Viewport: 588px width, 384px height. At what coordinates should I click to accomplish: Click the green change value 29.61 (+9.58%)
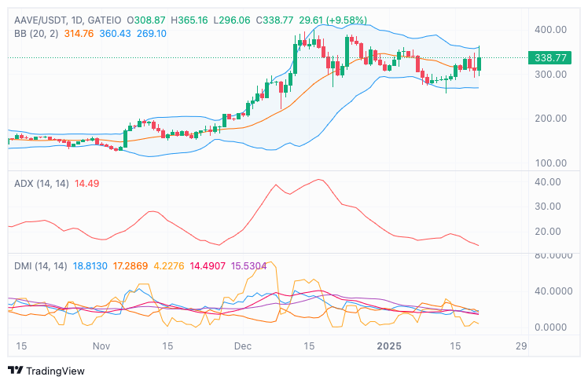click(x=333, y=19)
